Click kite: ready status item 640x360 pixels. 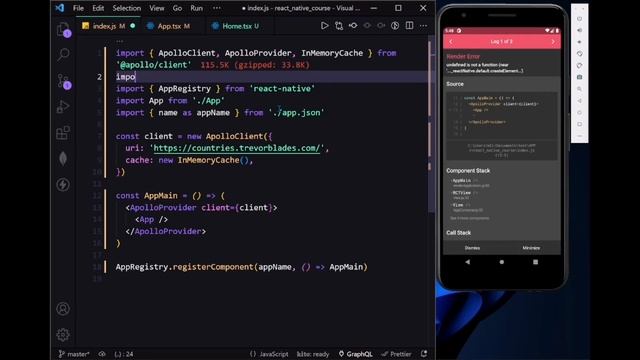point(313,354)
